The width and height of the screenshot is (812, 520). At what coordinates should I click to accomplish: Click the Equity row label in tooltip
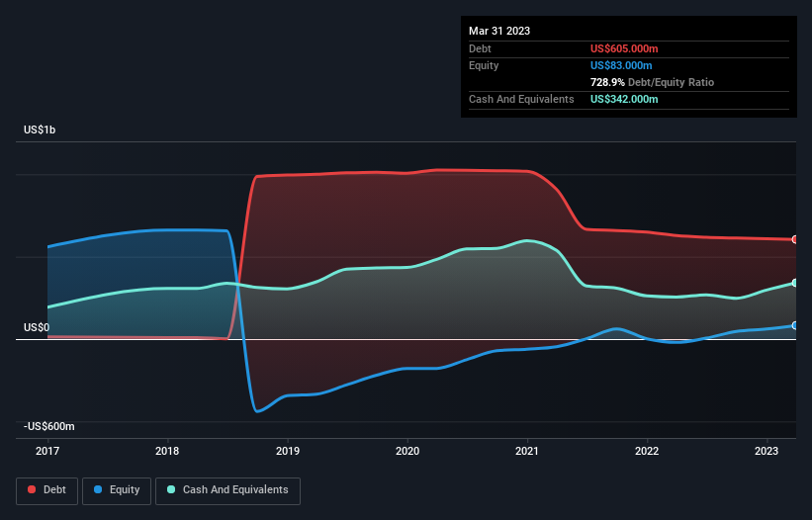[484, 65]
